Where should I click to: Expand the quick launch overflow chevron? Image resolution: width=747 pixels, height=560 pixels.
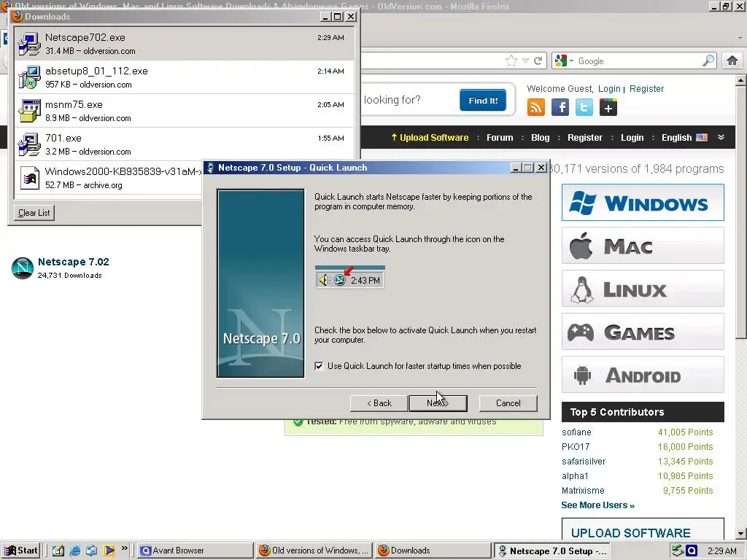pos(124,548)
